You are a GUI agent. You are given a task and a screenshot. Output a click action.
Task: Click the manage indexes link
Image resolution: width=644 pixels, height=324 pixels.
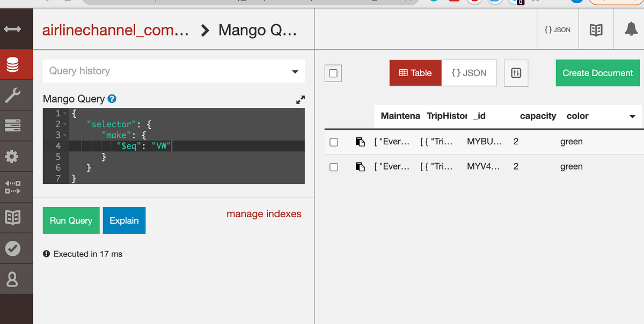[x=264, y=214]
